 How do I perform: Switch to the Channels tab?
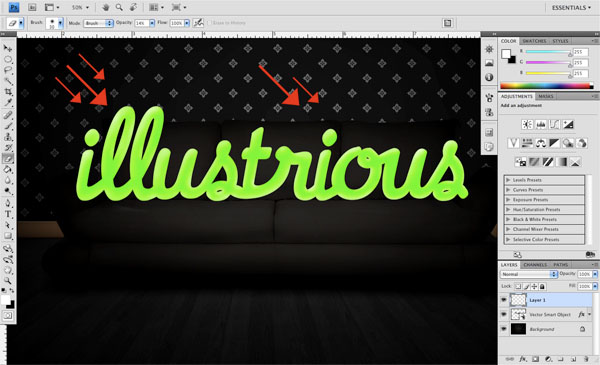click(535, 265)
